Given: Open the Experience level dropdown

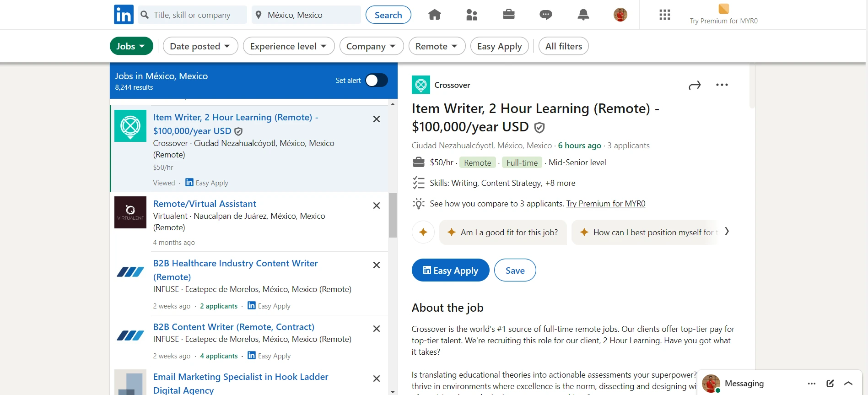Looking at the screenshot, I should click(289, 46).
